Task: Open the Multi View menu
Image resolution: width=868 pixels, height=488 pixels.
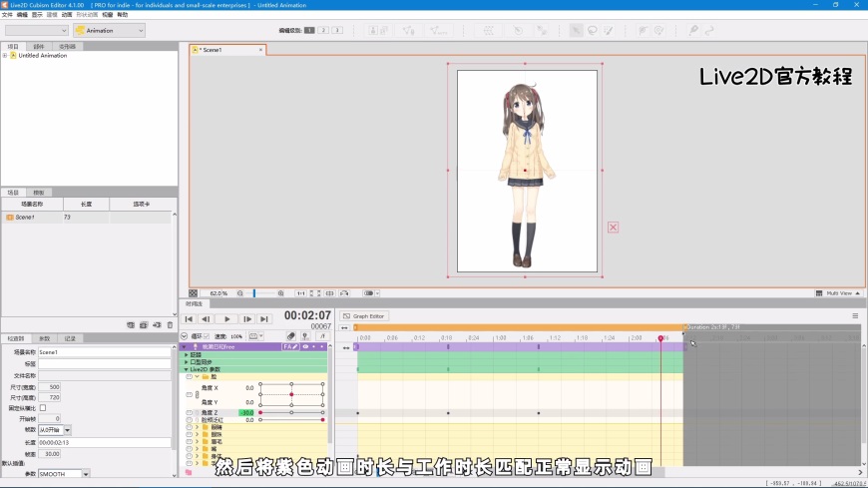Action: click(838, 293)
